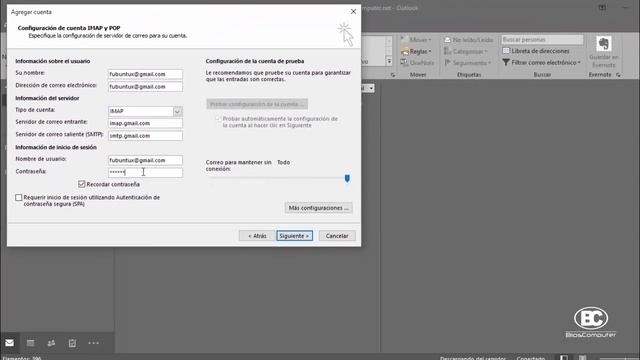
Task: Click Buscar personas search box
Action: (x=542, y=40)
